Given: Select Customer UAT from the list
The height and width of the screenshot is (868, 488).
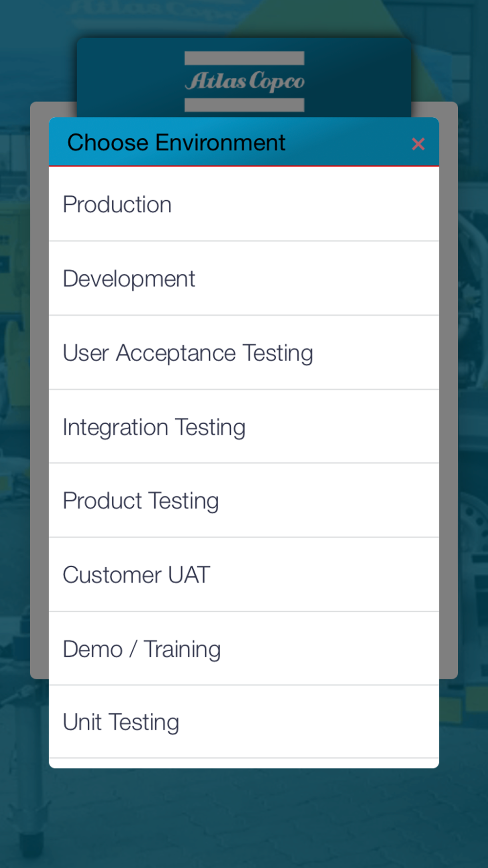Looking at the screenshot, I should point(244,575).
